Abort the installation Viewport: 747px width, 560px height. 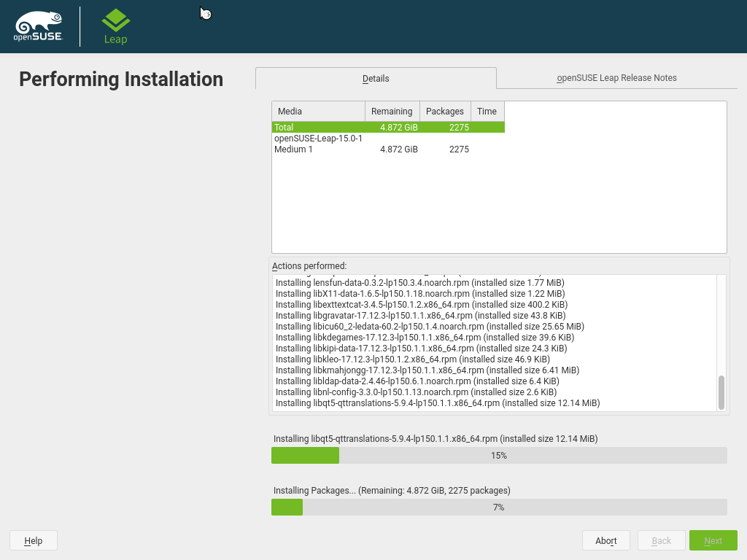point(605,540)
